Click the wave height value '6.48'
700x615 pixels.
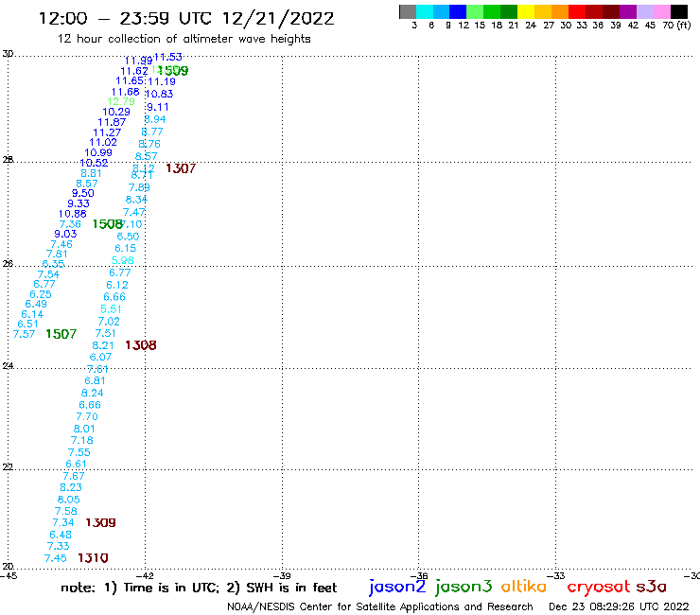tap(61, 535)
